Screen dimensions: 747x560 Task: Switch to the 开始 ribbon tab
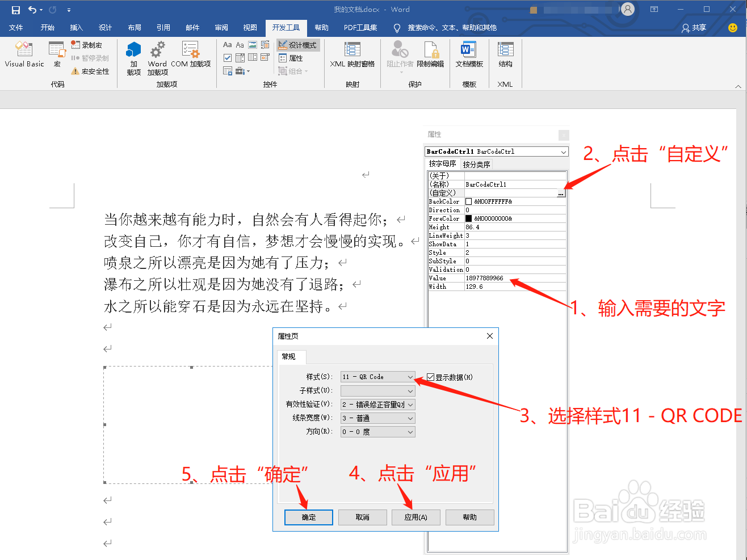tap(47, 28)
